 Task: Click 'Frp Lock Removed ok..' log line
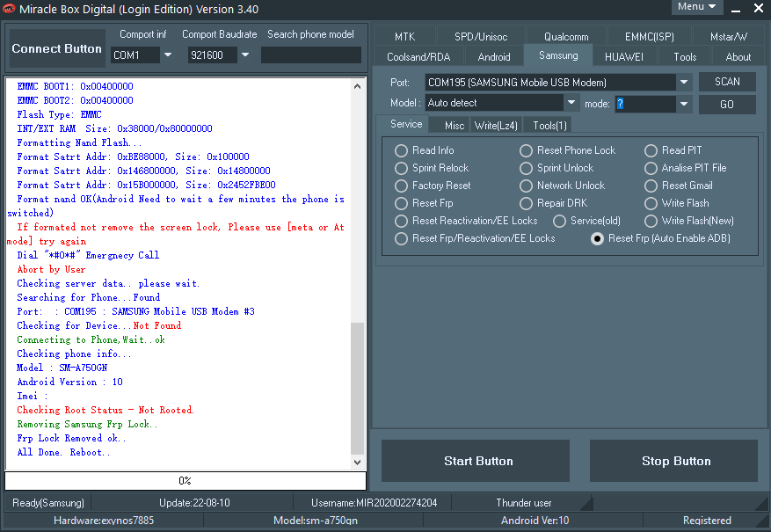[71, 438]
